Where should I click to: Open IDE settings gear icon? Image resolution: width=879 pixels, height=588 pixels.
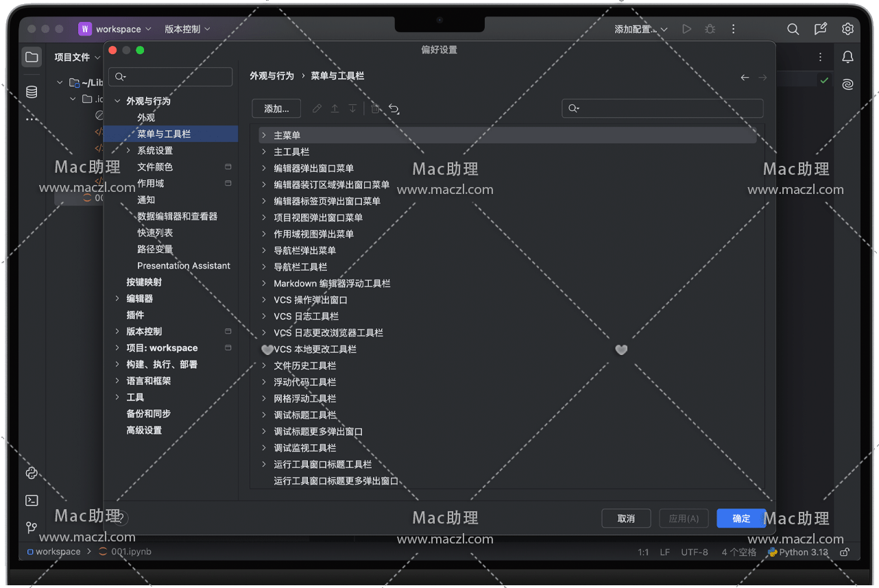pyautogui.click(x=848, y=29)
